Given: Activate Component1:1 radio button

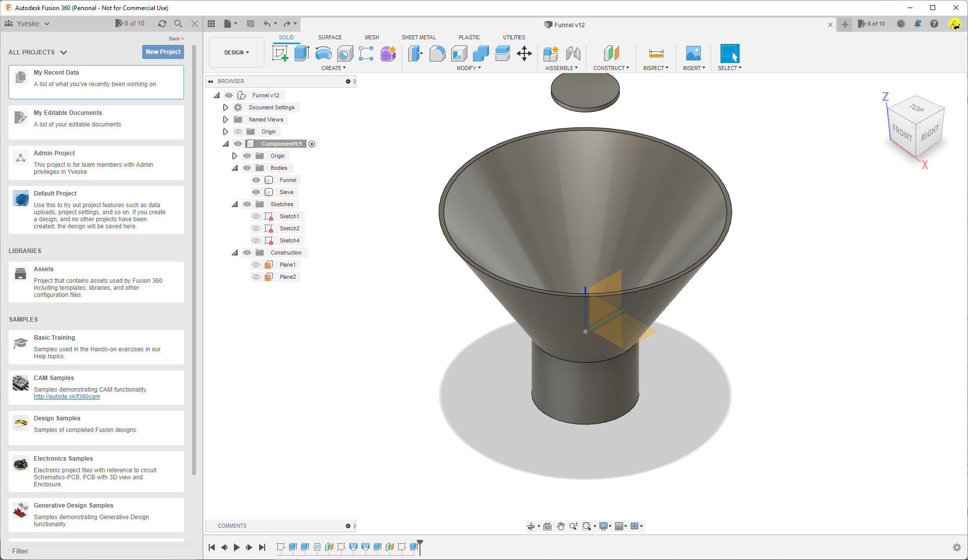Looking at the screenshot, I should pos(312,144).
